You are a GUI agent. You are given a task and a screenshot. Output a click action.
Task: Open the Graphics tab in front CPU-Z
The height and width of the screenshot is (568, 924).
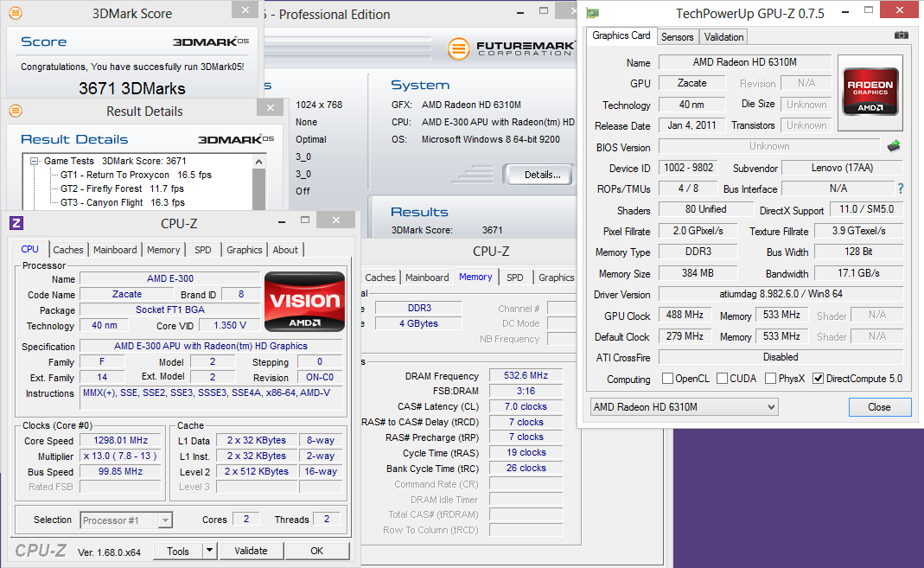coord(244,250)
